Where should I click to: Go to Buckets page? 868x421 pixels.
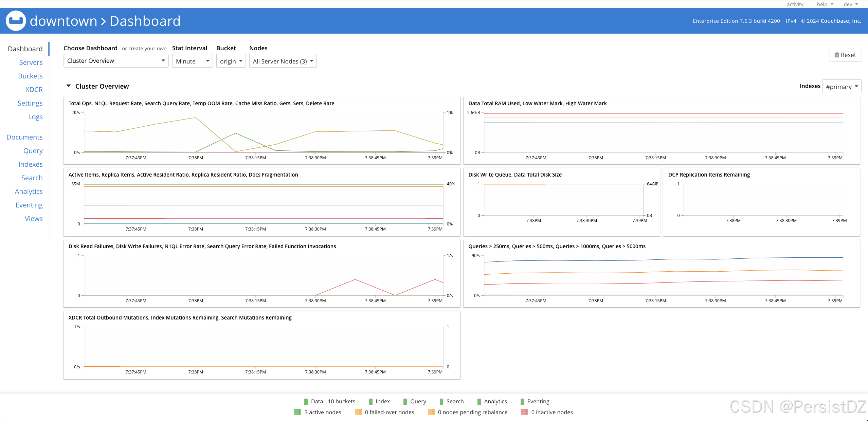coord(30,76)
